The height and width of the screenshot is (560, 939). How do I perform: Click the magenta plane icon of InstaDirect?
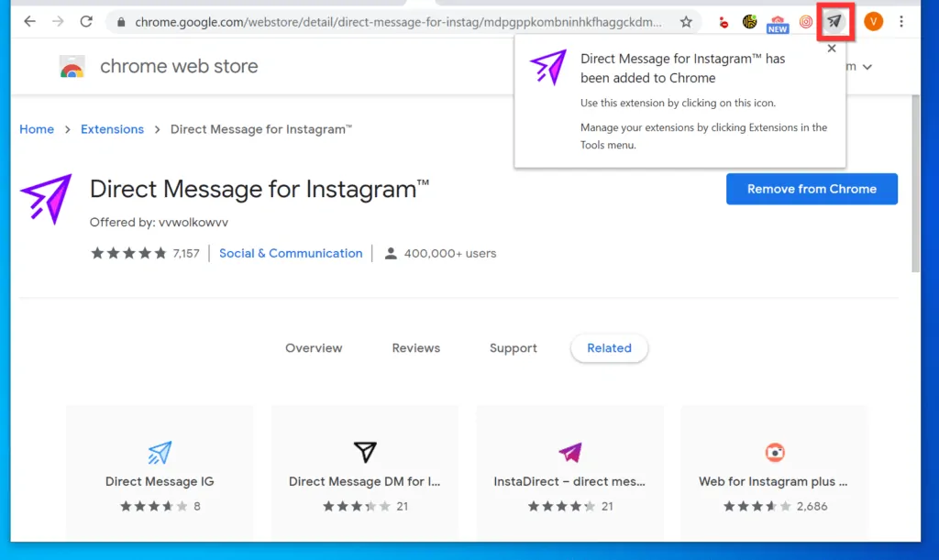(570, 453)
